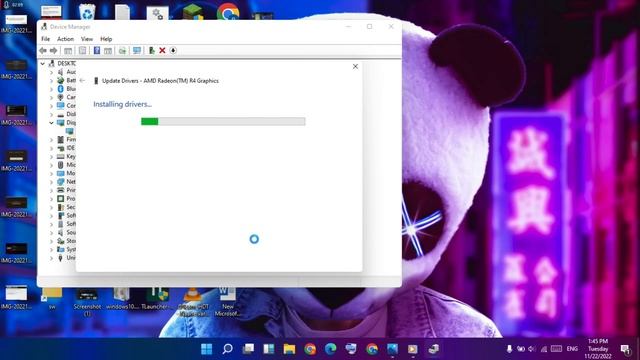Select the 'sw' folder on desktop
Screen dimensions: 640x360
tap(52, 299)
